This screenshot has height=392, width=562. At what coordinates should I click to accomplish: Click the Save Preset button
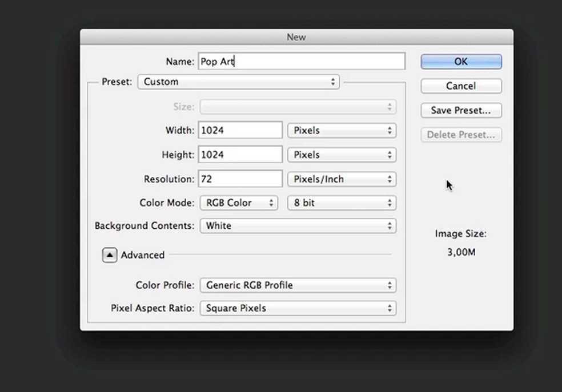(461, 110)
